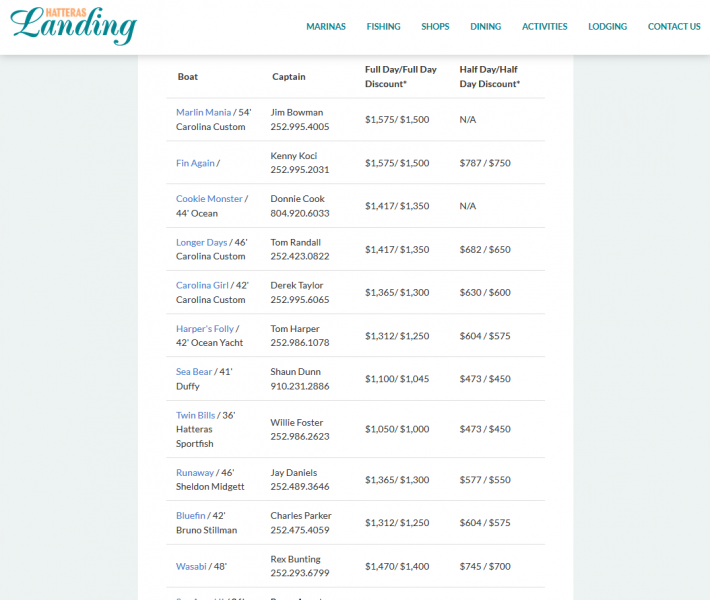Select captain Charles Parker's name
This screenshot has height=600, width=710.
[301, 516]
